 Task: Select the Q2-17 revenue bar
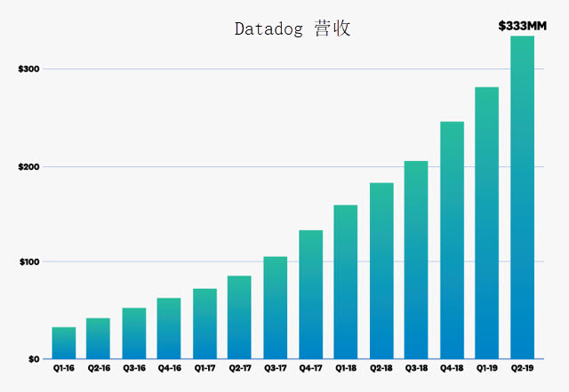pyautogui.click(x=239, y=317)
